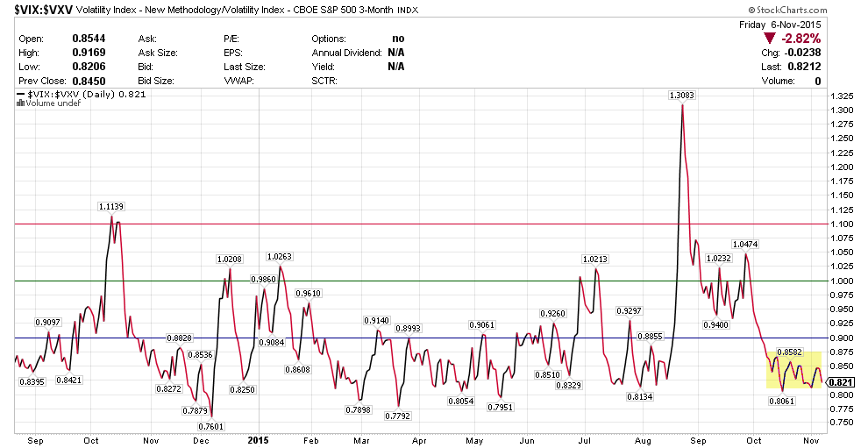This screenshot has width=868, height=448.
Task: Click the 'Bid Size:' label
Action: tap(156, 81)
